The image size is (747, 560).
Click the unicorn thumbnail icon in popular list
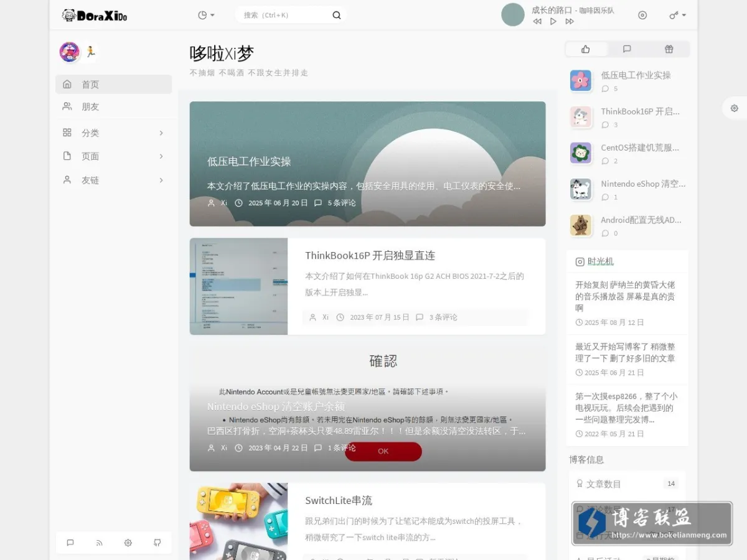point(581,117)
